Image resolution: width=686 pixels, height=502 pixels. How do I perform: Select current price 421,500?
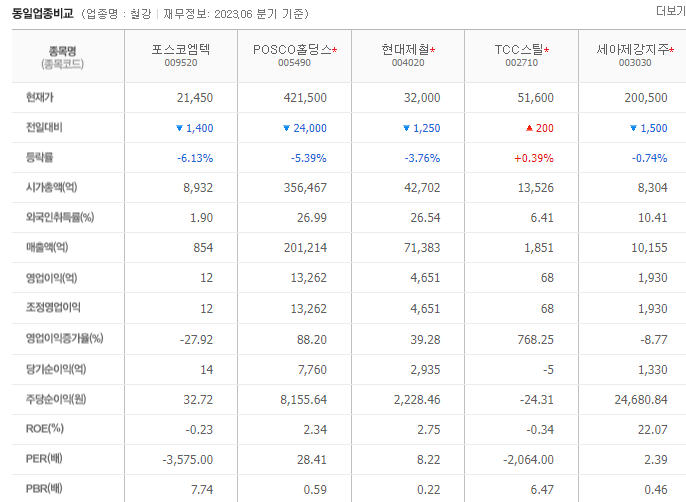(305, 98)
